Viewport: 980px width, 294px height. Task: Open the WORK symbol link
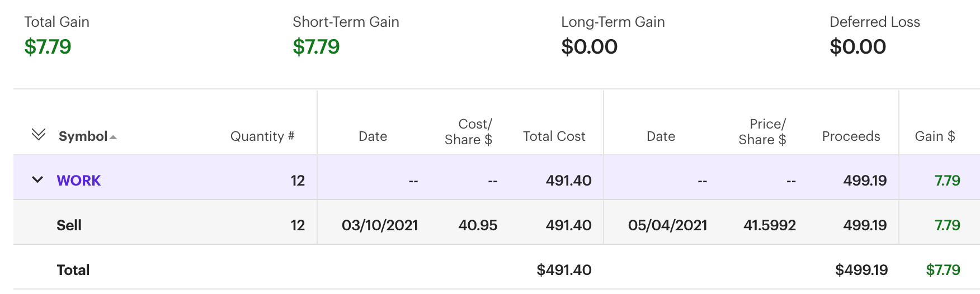click(x=79, y=181)
